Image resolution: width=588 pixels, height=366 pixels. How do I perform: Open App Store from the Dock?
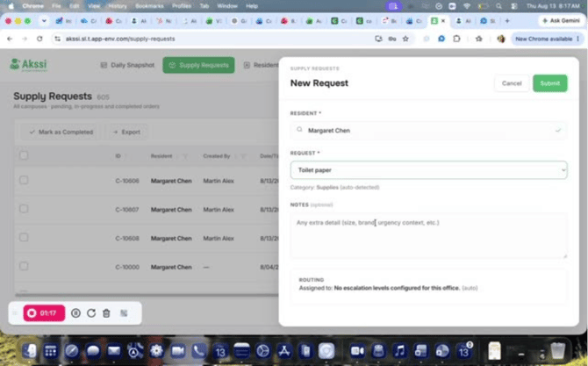283,351
